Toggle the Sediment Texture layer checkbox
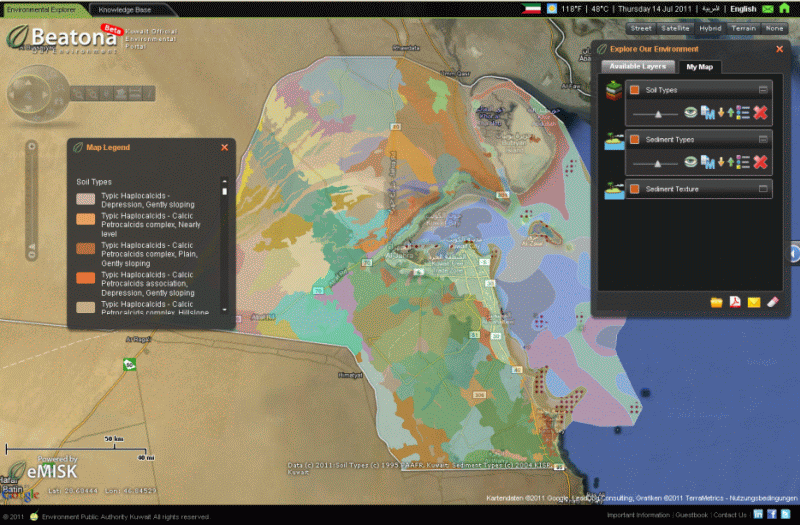Screen dimensions: 800x525 635,188
